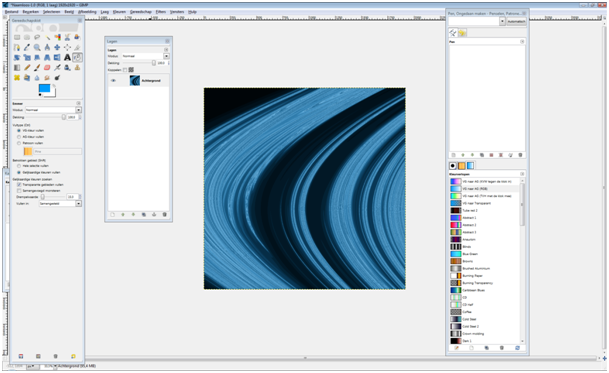Image resolution: width=609 pixels, height=373 pixels.
Task: Open Lagen panel tab menu button
Action: (166, 50)
